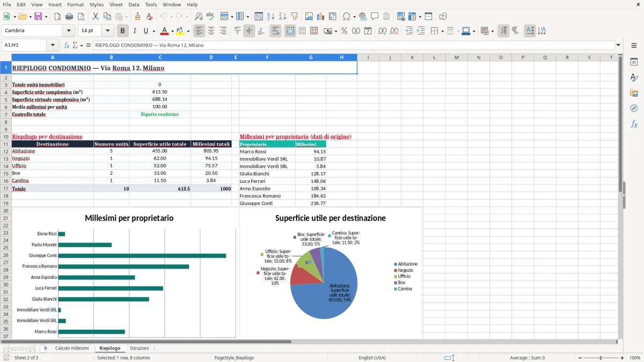Image resolution: width=644 pixels, height=362 pixels.
Task: Apply red font color swatch
Action: [x=165, y=31]
